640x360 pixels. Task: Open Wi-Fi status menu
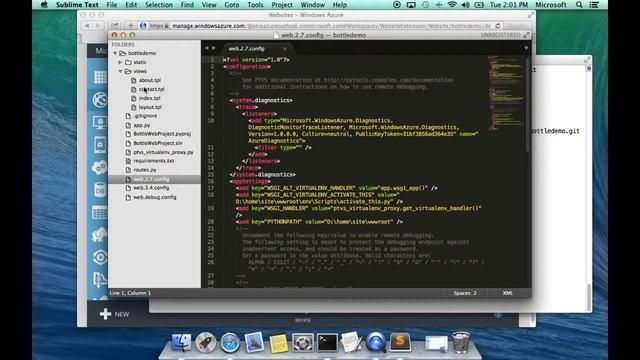(x=452, y=5)
